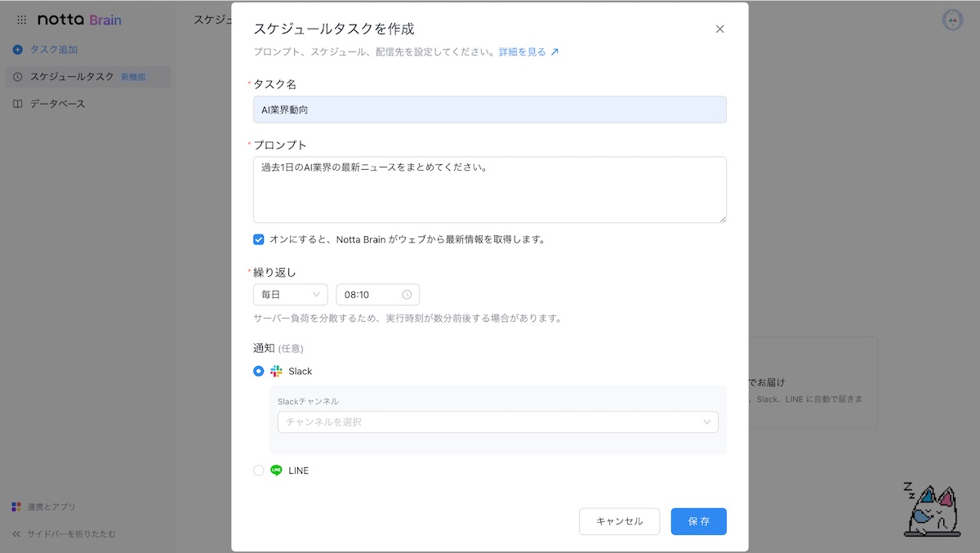The image size is (980, 553).
Task: Open the 毎日 repeat frequency dropdown
Action: (291, 295)
